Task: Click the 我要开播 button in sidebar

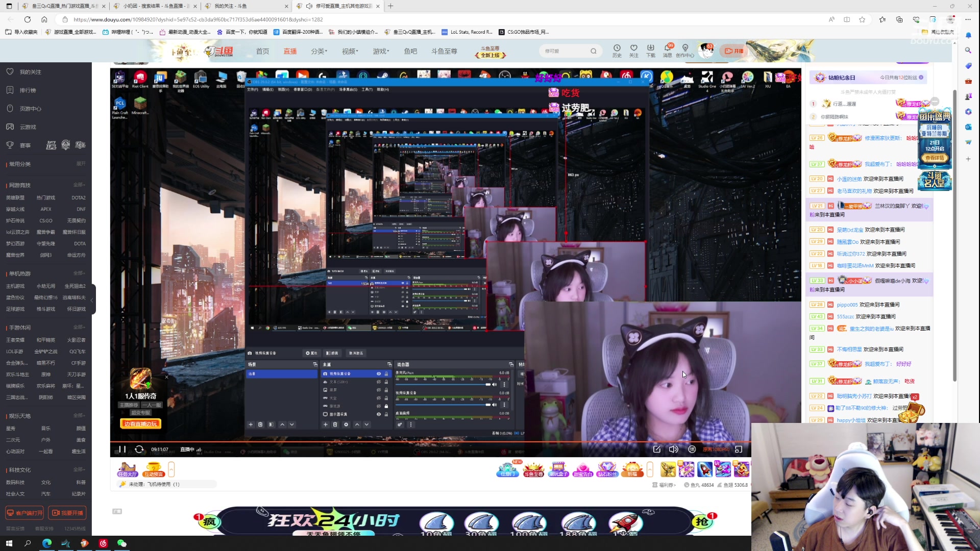Action: click(67, 513)
